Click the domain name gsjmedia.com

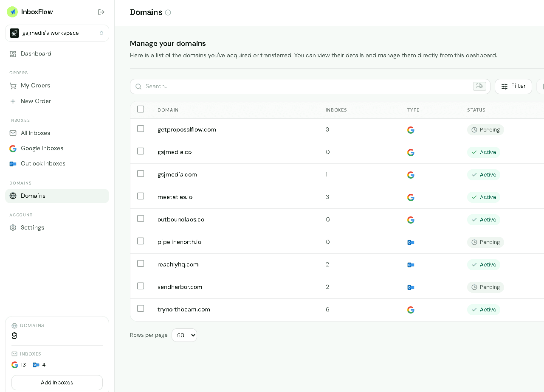[177, 175]
